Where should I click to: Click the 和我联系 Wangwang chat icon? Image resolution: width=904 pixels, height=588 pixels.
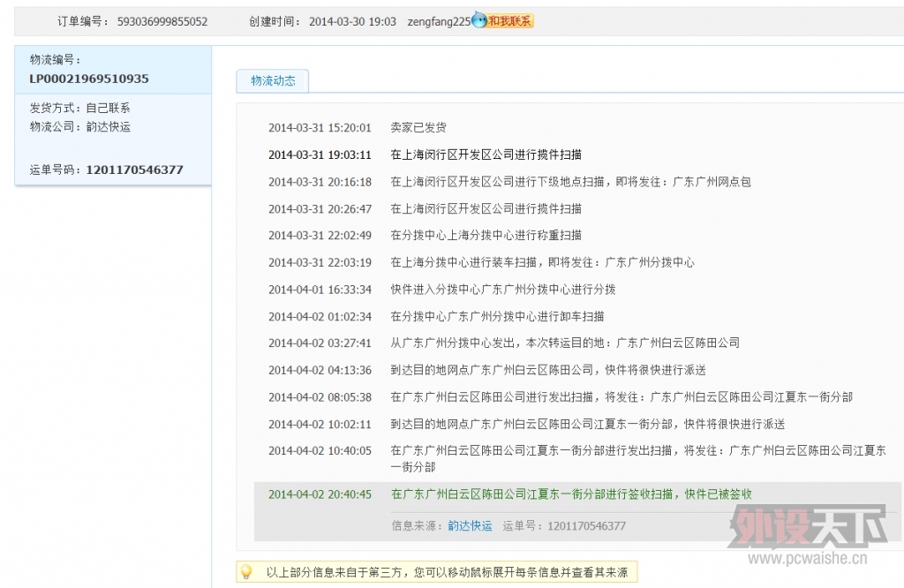[x=502, y=21]
